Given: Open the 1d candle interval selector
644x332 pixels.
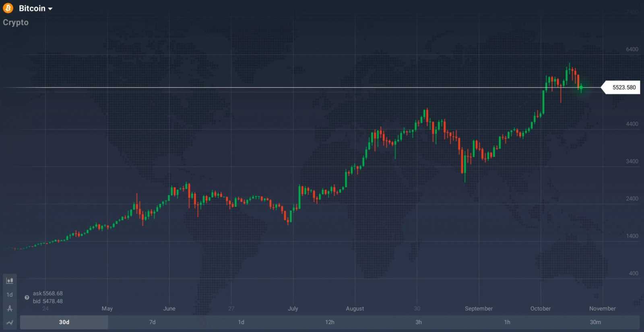Looking at the screenshot, I should [10, 295].
